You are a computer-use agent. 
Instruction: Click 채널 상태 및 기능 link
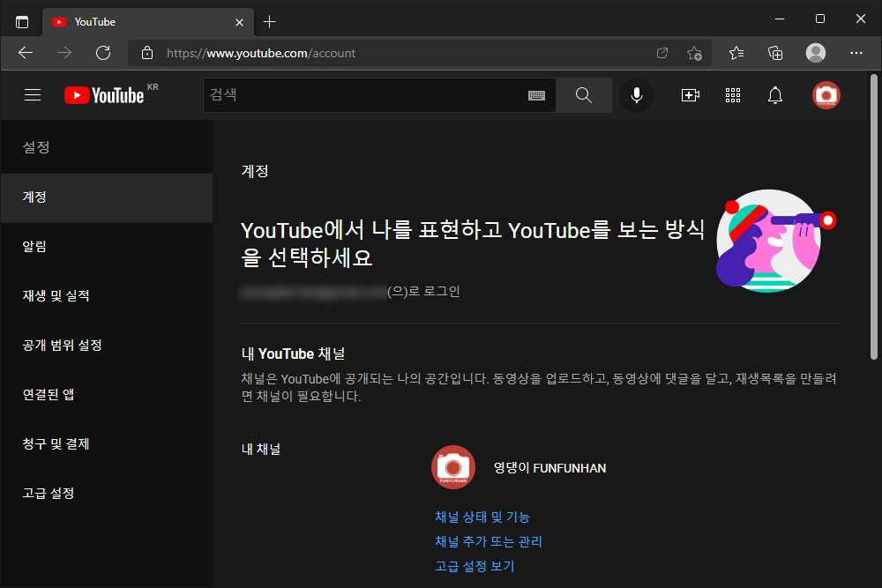pyautogui.click(x=482, y=517)
